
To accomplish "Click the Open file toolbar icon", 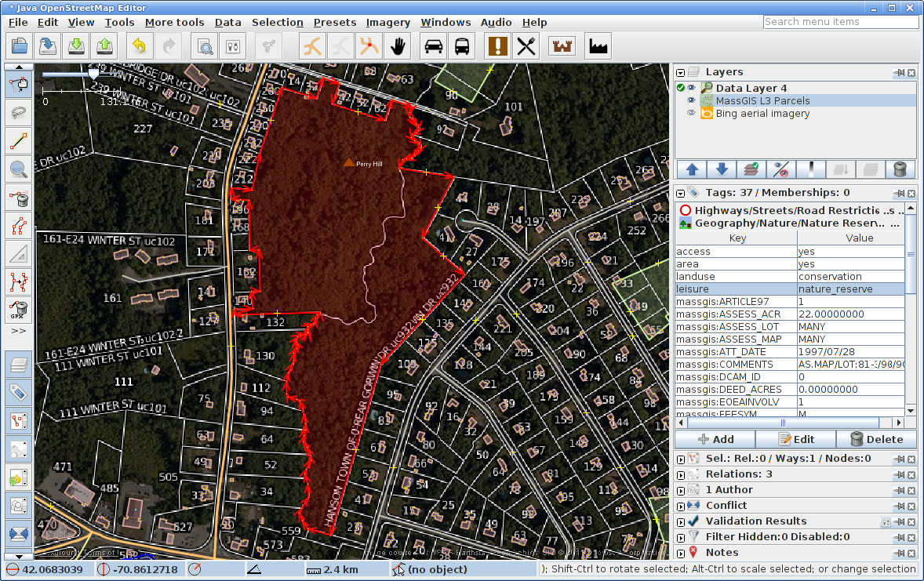I will (19, 46).
